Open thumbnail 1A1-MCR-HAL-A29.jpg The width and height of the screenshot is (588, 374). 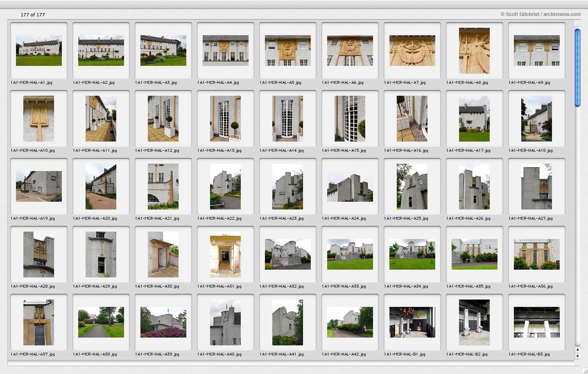pos(101,255)
